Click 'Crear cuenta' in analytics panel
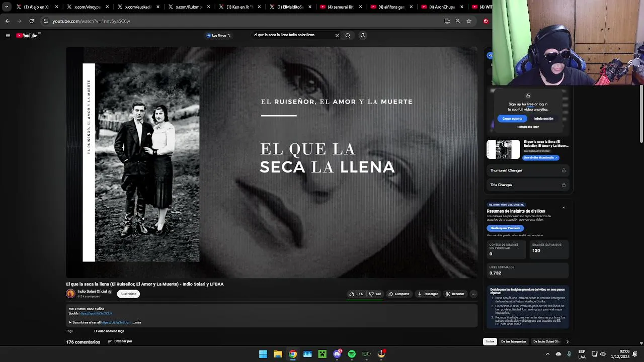 512,119
